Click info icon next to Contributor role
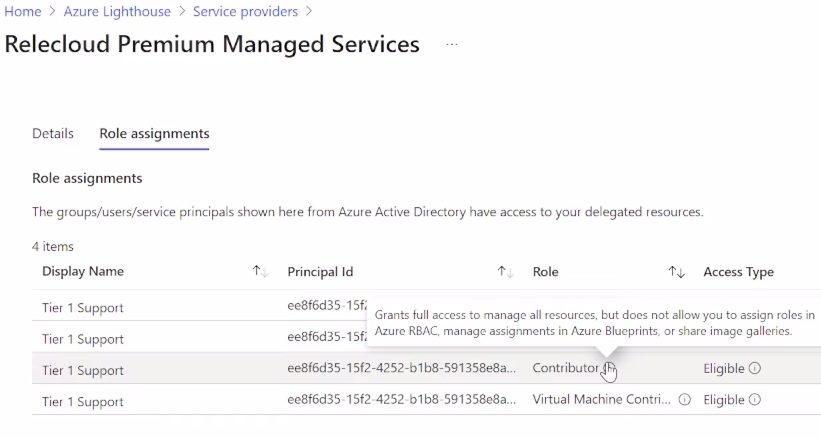Screen dimensions: 821x438 608,368
